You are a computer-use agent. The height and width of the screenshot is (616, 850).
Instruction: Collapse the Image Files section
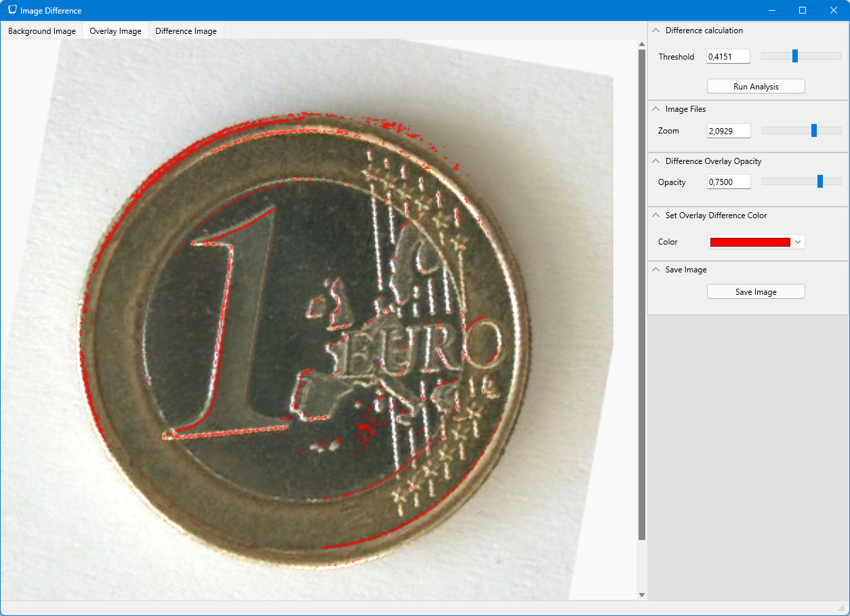(x=655, y=108)
